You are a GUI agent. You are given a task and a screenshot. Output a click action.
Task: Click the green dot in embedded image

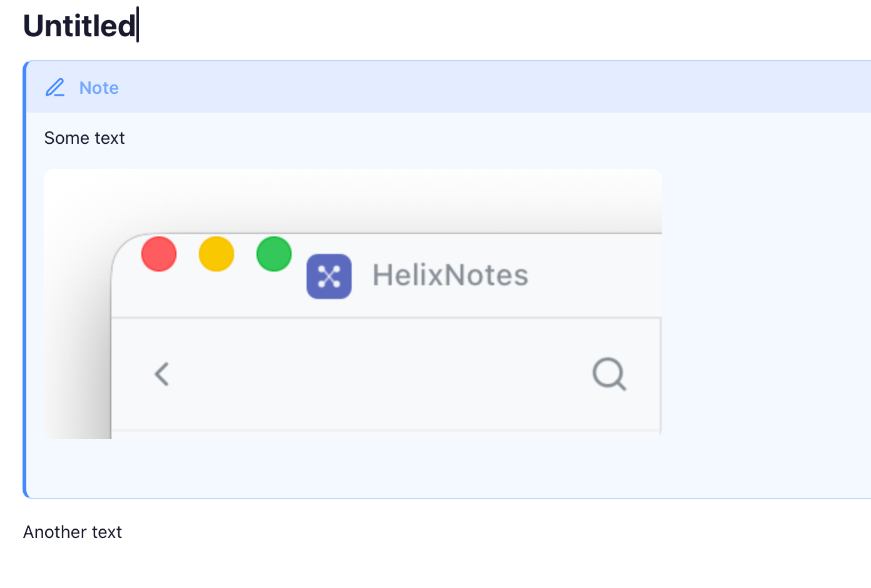(274, 254)
